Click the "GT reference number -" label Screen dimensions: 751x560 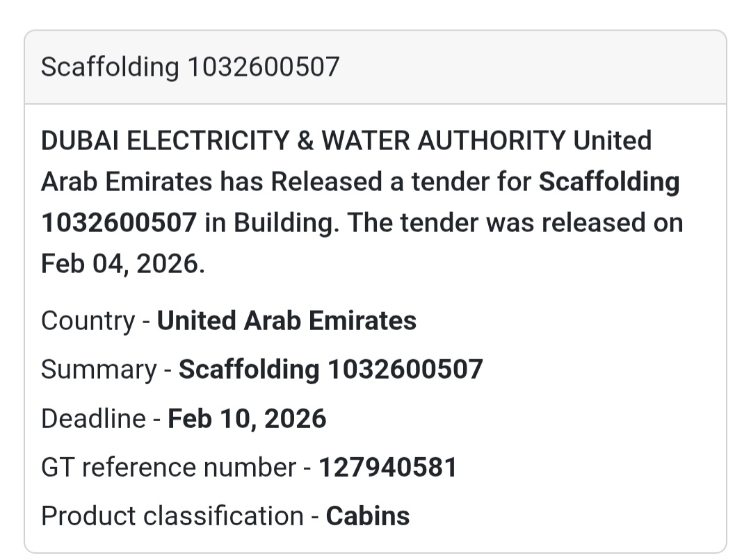coord(177,467)
